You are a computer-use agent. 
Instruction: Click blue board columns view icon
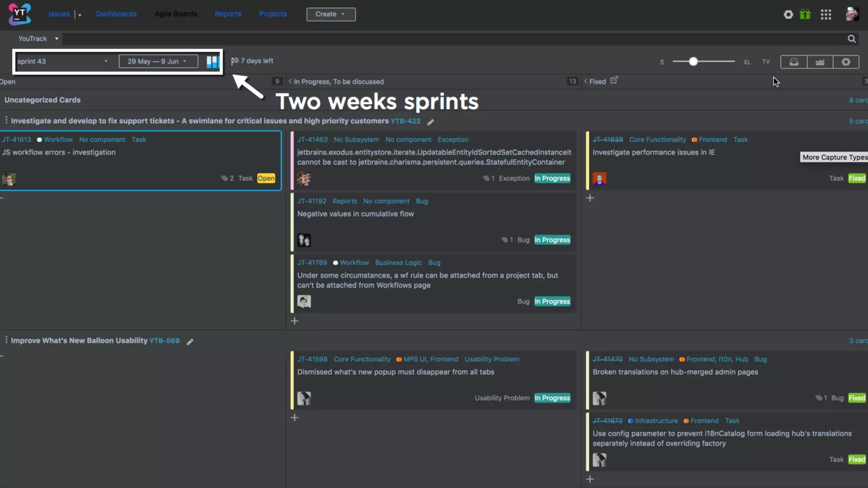213,62
